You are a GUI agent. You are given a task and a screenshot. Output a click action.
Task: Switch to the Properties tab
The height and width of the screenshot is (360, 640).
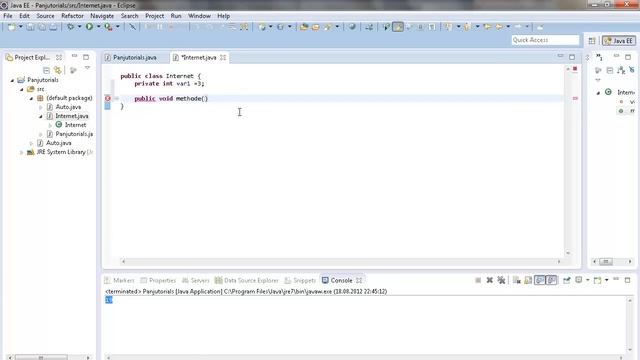point(158,280)
